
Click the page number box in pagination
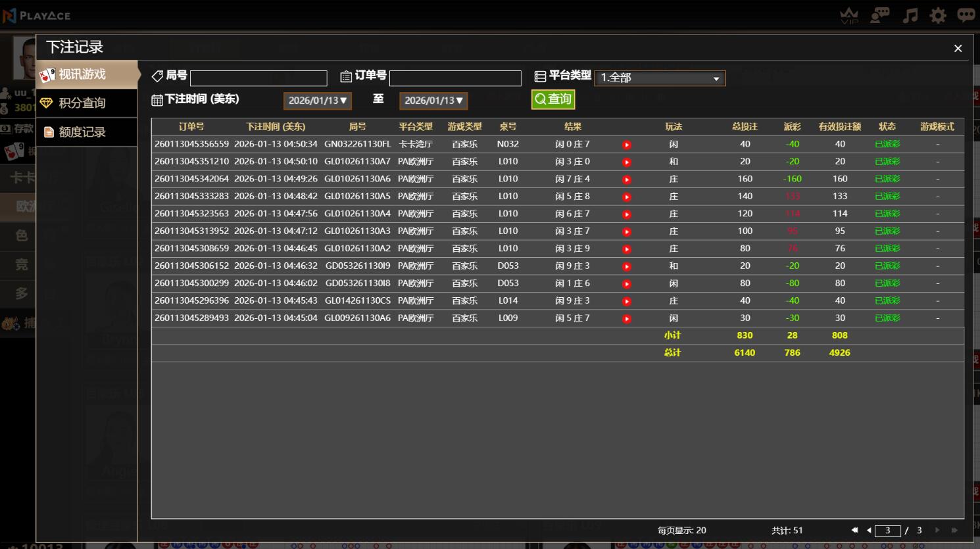[x=887, y=531]
